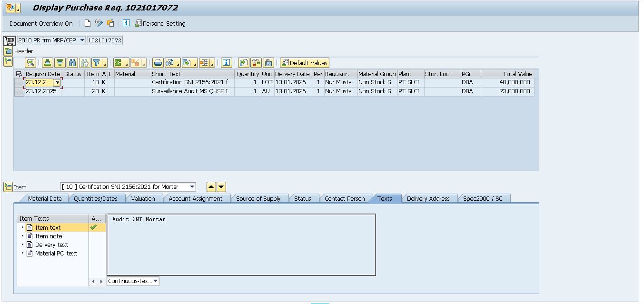Screen dimensions: 644x304
Task: Switch to the Source of Supply tab
Action: (258, 198)
